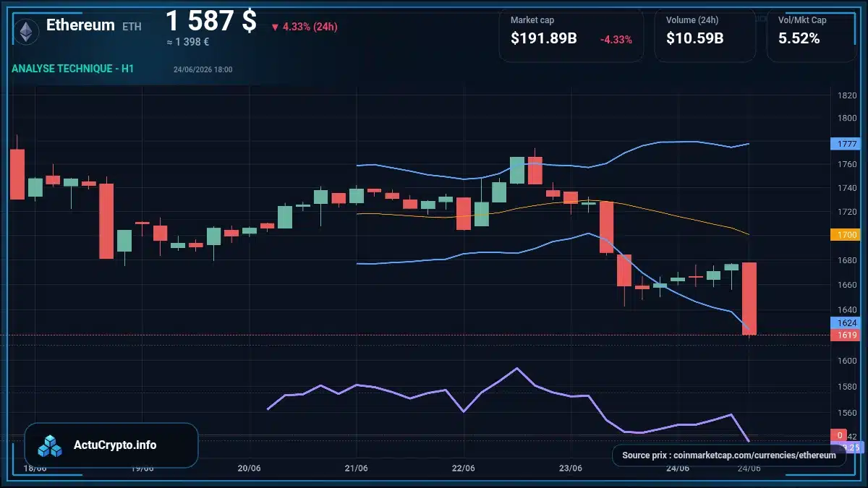Image resolution: width=868 pixels, height=488 pixels.
Task: Click the 1820 price axis label
Action: click(847, 95)
